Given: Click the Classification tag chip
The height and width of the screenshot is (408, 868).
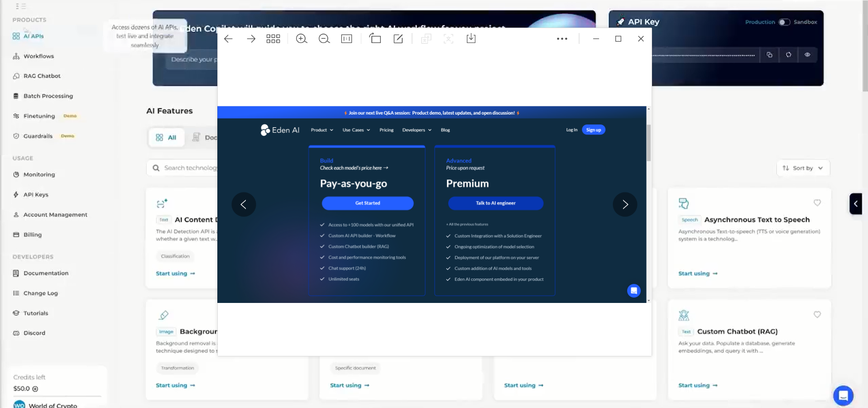Looking at the screenshot, I should (175, 256).
